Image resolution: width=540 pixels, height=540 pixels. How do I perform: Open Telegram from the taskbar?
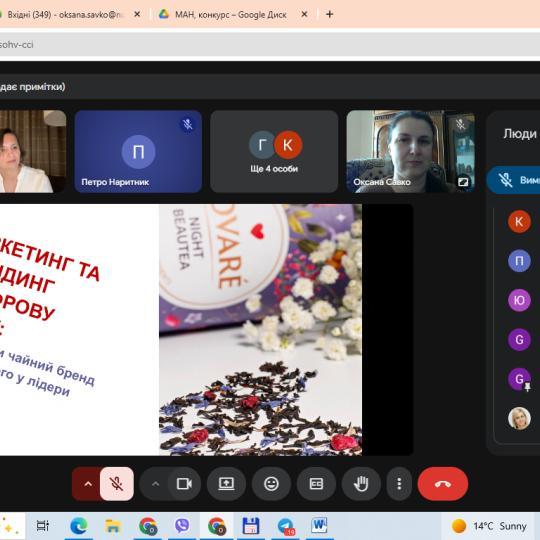click(285, 526)
